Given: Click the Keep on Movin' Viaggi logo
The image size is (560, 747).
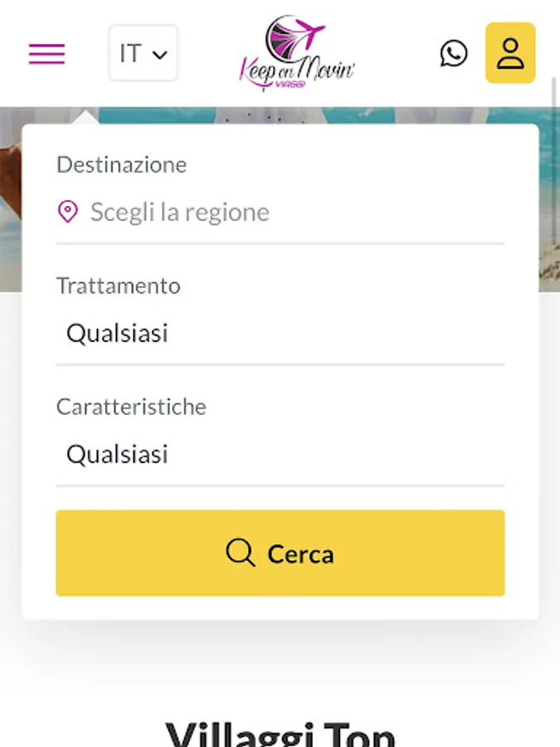Looking at the screenshot, I should (296, 58).
